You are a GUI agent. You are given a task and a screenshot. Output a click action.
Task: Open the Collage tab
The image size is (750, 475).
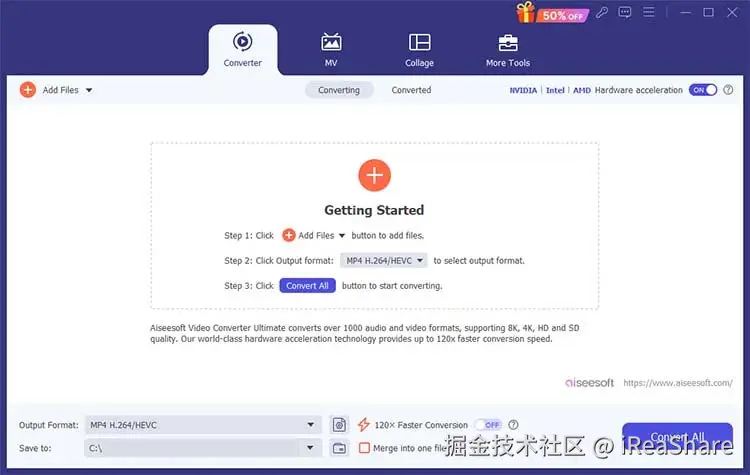pyautogui.click(x=419, y=50)
